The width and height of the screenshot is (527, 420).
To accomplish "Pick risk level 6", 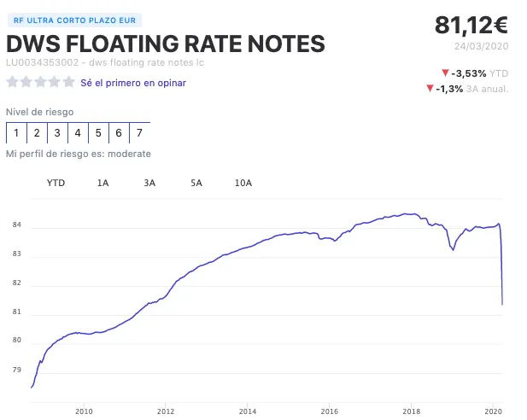I will (x=119, y=133).
